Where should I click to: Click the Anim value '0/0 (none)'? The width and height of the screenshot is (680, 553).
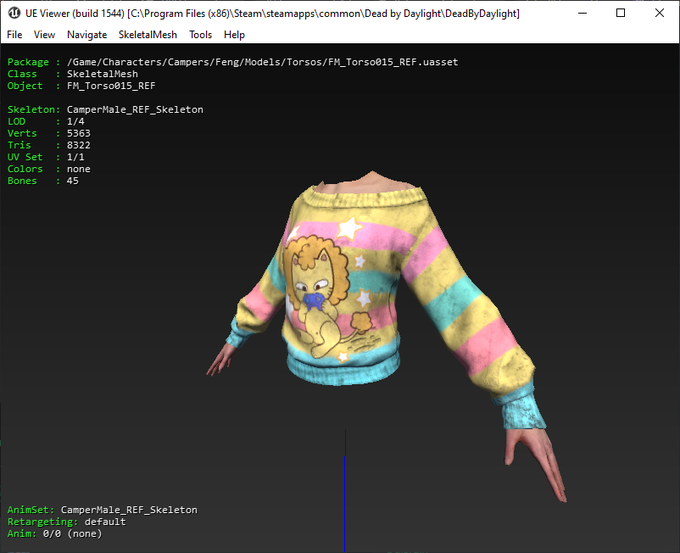coord(72,533)
